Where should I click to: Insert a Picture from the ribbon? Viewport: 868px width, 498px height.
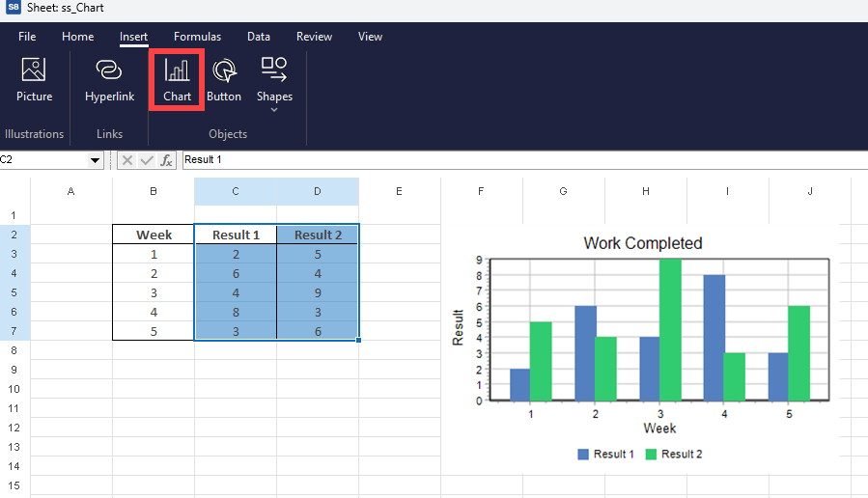tap(34, 80)
